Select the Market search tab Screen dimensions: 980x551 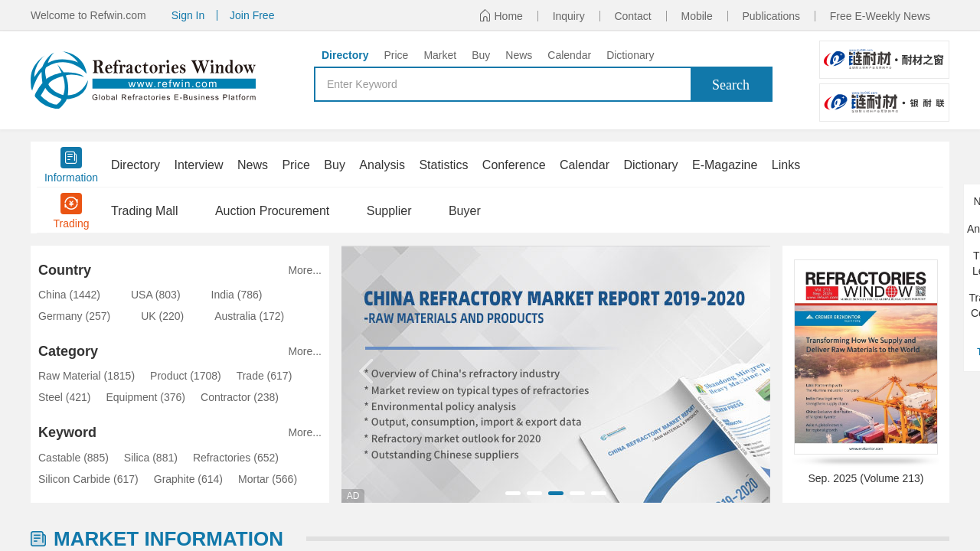click(440, 55)
